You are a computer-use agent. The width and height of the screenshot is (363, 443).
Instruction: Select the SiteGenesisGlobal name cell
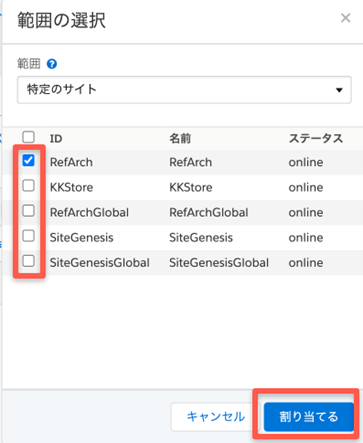(x=219, y=263)
